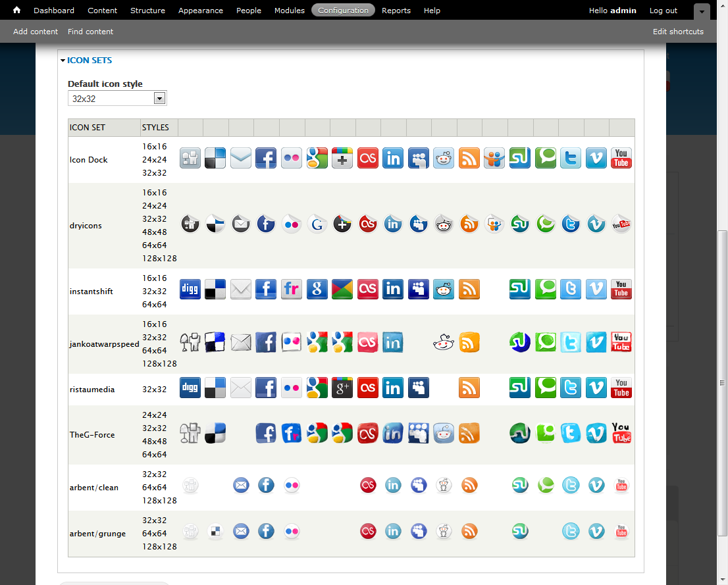Viewport: 728px width, 585px height.
Task: Click the Digg icon in instantshift row
Action: click(190, 290)
